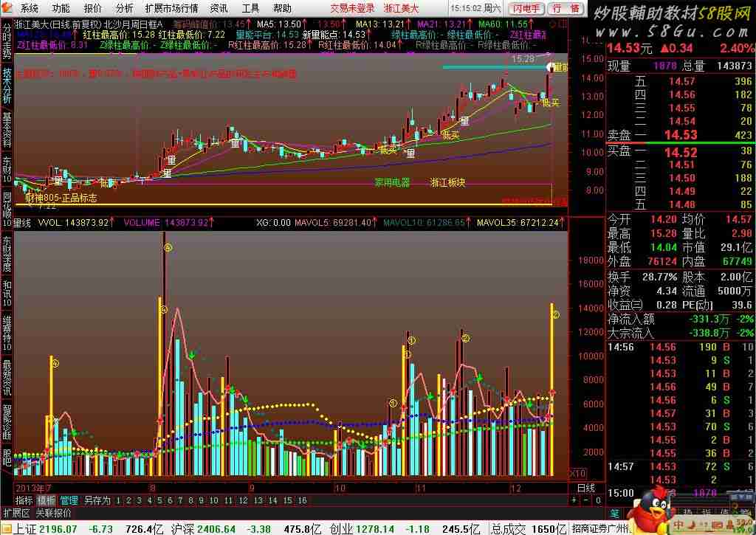Click the 净流入额 row
The width and height of the screenshot is (756, 535).
680,319
